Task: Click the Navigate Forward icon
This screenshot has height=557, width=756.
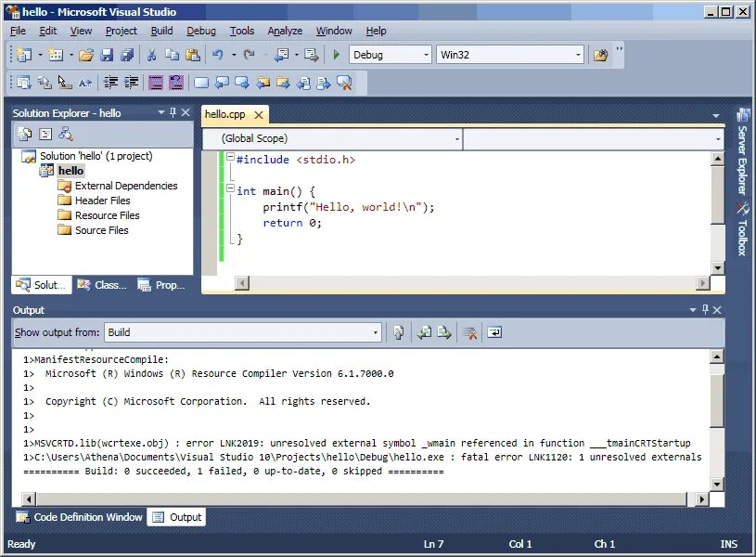Action: (311, 55)
